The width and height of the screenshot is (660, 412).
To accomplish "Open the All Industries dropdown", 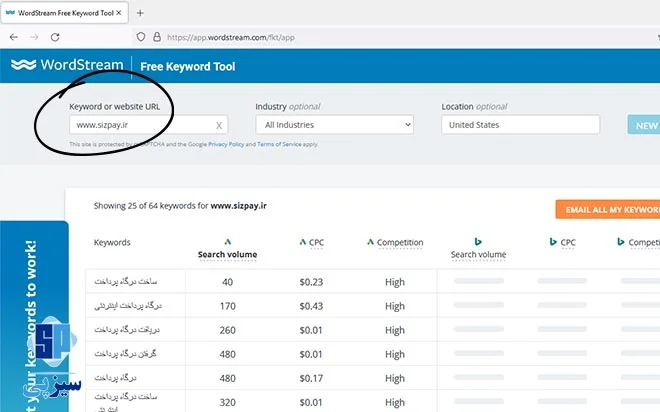I will click(335, 125).
